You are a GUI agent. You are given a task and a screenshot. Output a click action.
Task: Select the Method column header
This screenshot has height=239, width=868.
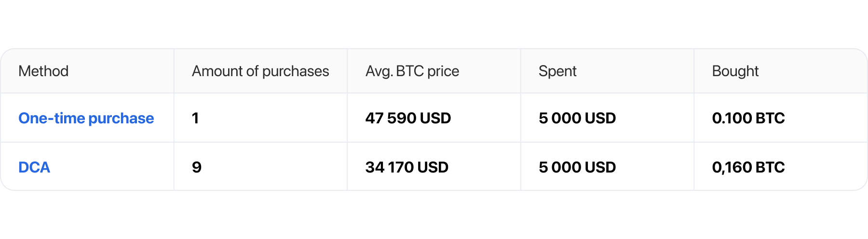coord(43,71)
